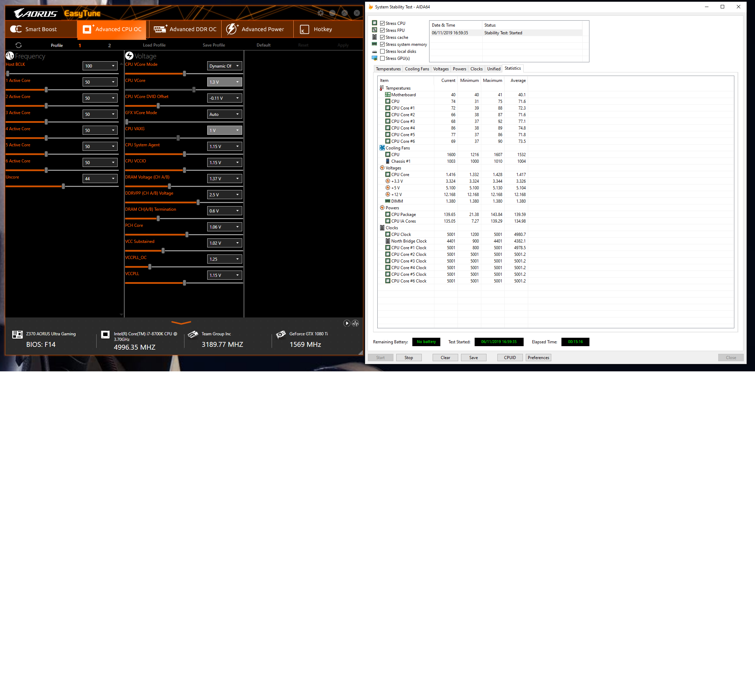The width and height of the screenshot is (755, 700).
Task: Click the Uncore slider handle
Action: tap(63, 186)
